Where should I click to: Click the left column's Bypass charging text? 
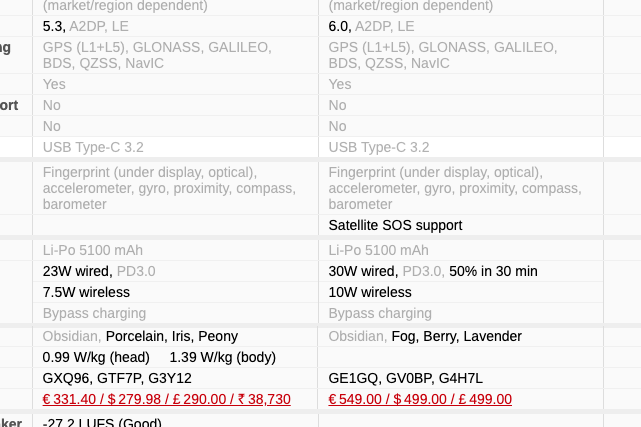coord(94,313)
